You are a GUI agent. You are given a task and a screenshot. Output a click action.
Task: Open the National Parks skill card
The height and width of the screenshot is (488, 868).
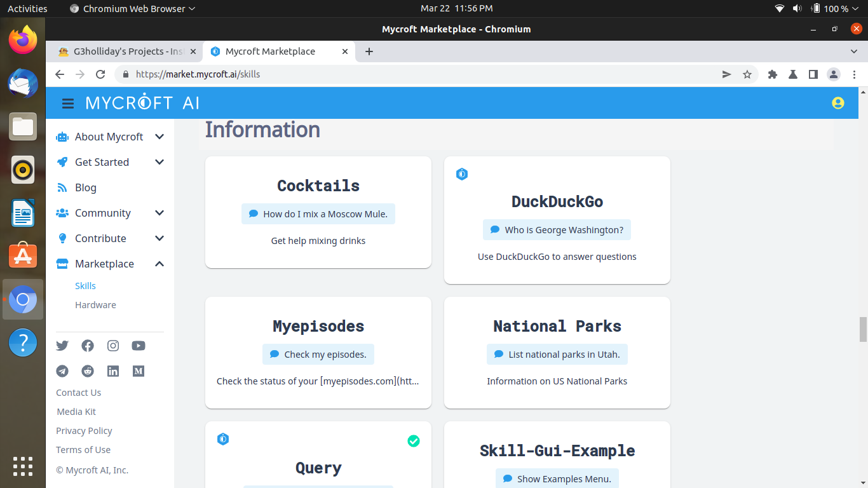point(557,353)
